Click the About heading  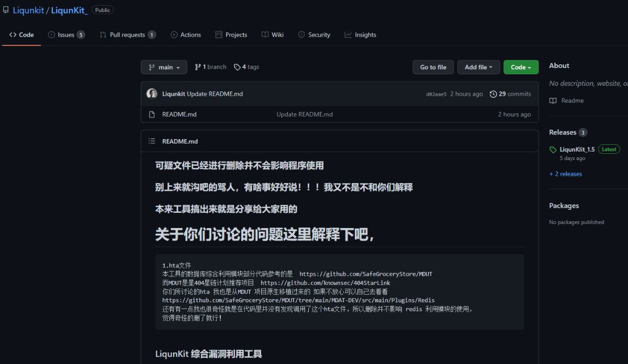click(559, 65)
